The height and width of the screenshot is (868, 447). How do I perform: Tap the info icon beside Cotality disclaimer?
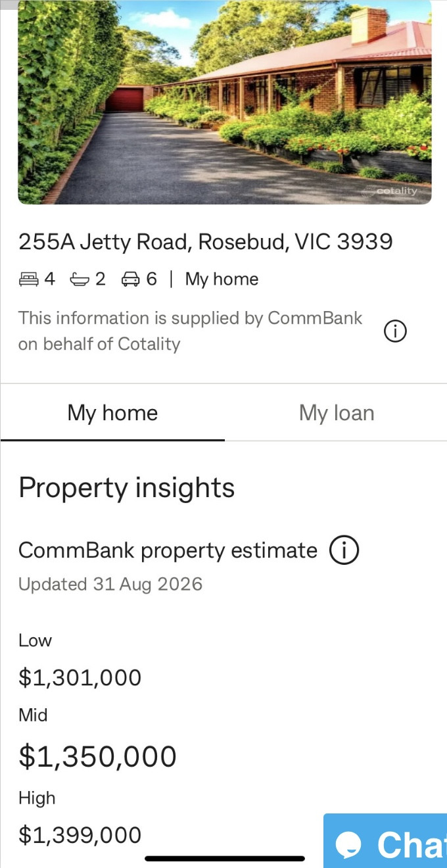(395, 332)
